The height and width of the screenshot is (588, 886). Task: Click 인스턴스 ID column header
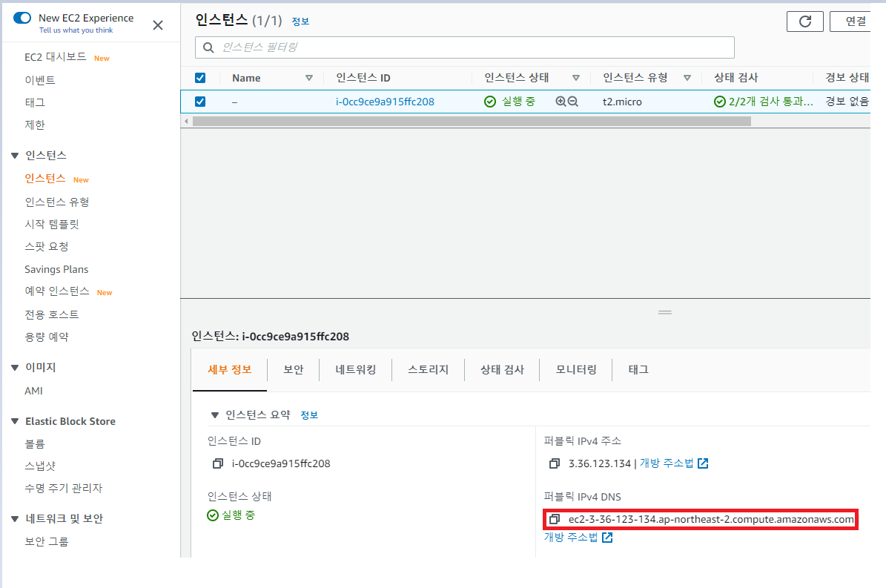click(x=363, y=78)
